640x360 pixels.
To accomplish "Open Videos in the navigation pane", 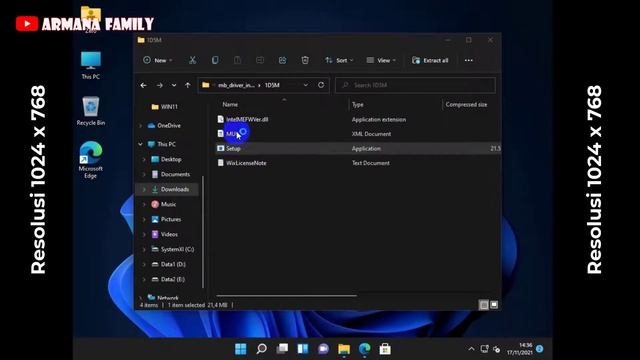I will 169,234.
